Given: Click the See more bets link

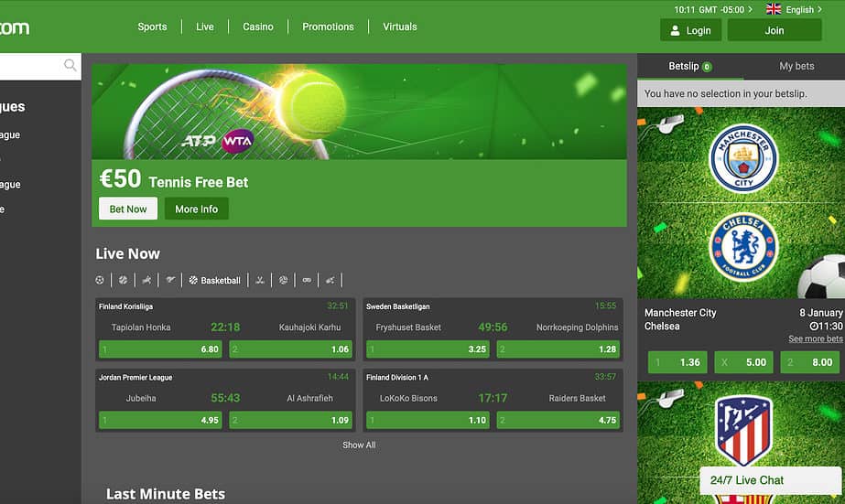Looking at the screenshot, I should [816, 338].
